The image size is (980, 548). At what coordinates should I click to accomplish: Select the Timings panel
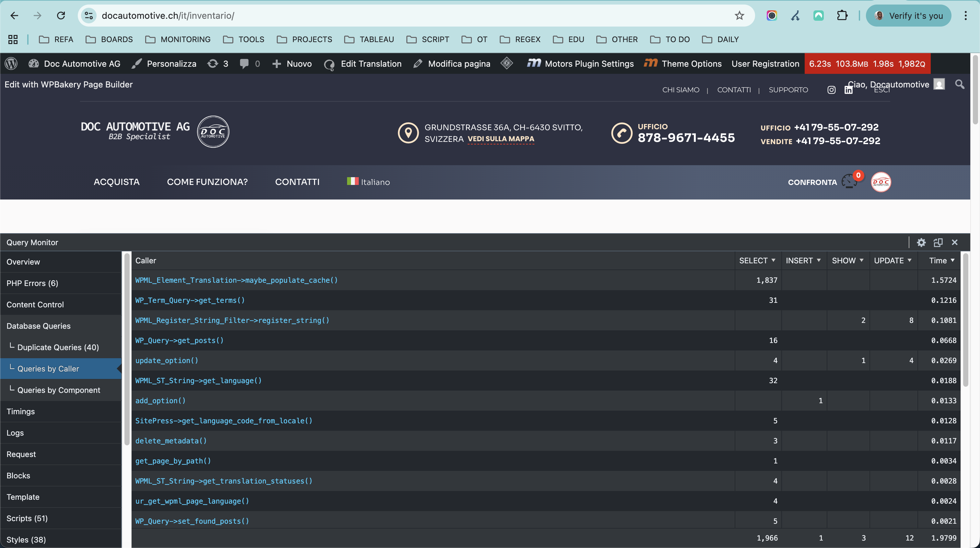(61, 411)
